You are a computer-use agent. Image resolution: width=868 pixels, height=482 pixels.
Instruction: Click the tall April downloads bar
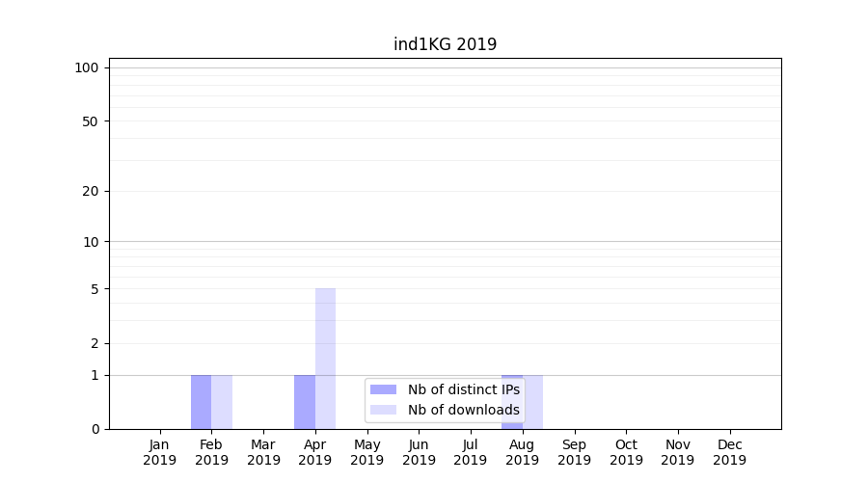(x=325, y=358)
